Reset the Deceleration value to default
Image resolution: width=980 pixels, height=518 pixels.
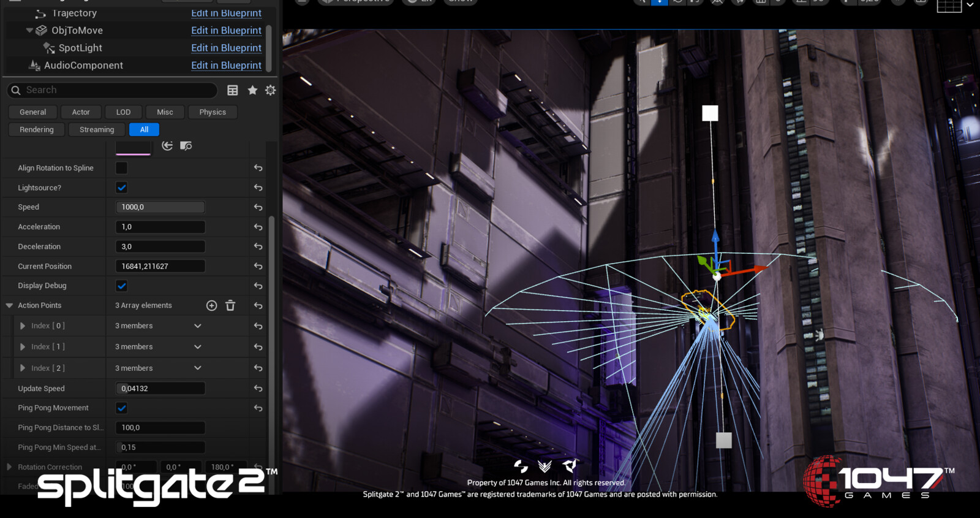(258, 246)
